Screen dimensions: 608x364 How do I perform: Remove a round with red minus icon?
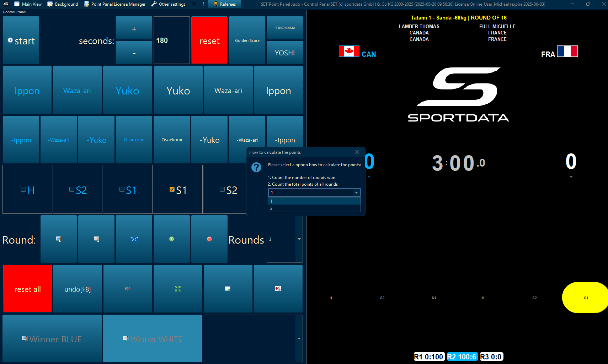click(x=209, y=239)
